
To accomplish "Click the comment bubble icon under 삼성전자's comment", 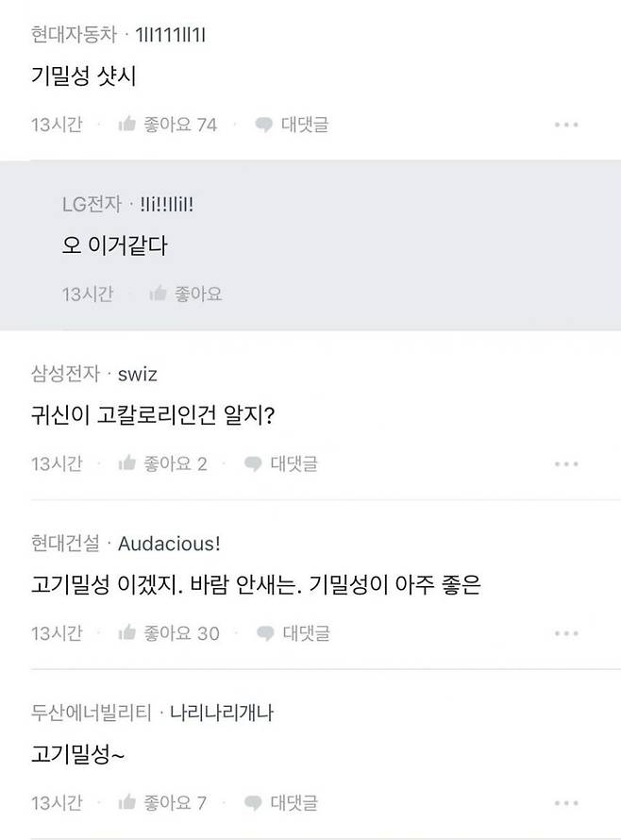I will (251, 463).
